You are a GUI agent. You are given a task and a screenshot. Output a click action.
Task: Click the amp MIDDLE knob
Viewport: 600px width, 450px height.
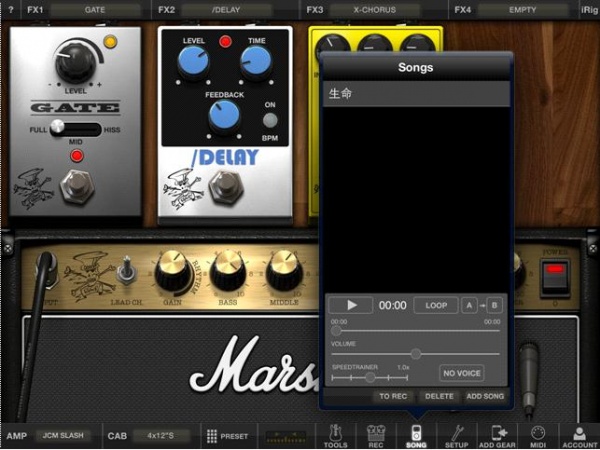pyautogui.click(x=284, y=271)
